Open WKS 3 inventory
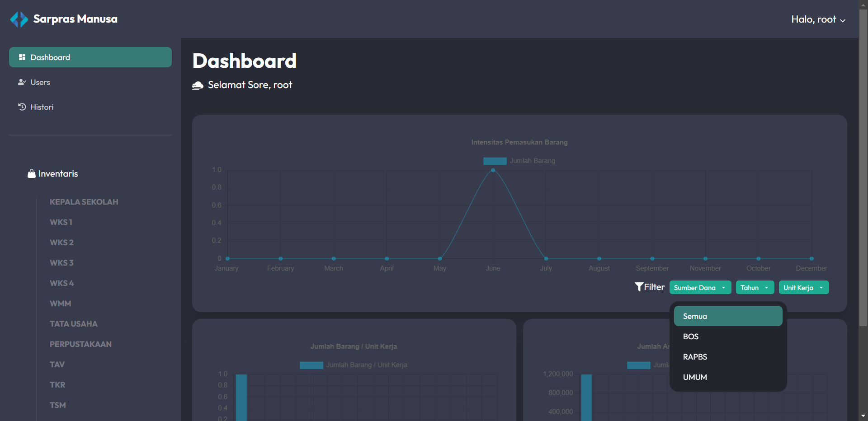 (61, 263)
